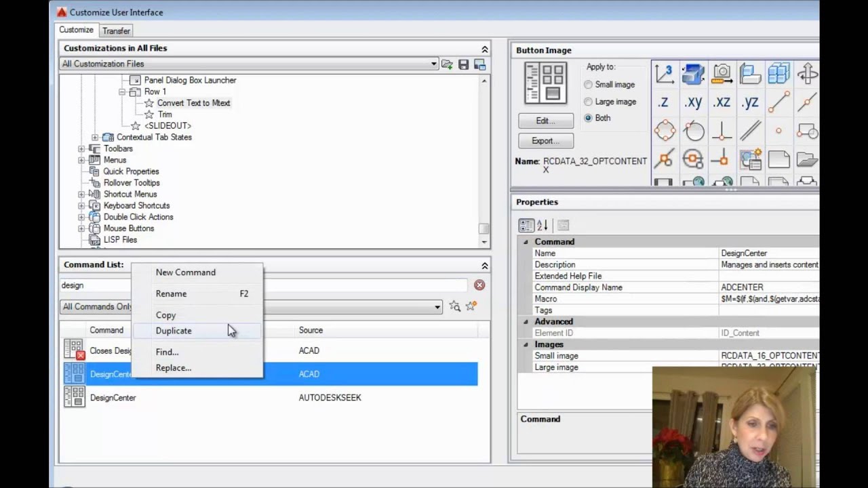Collapse Customizations in All Files pane

[x=485, y=49]
